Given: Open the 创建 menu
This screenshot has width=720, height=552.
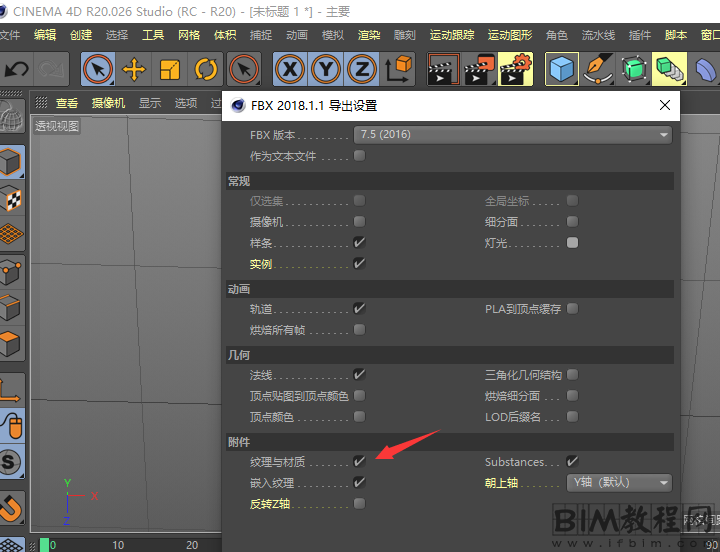Looking at the screenshot, I should (x=81, y=35).
